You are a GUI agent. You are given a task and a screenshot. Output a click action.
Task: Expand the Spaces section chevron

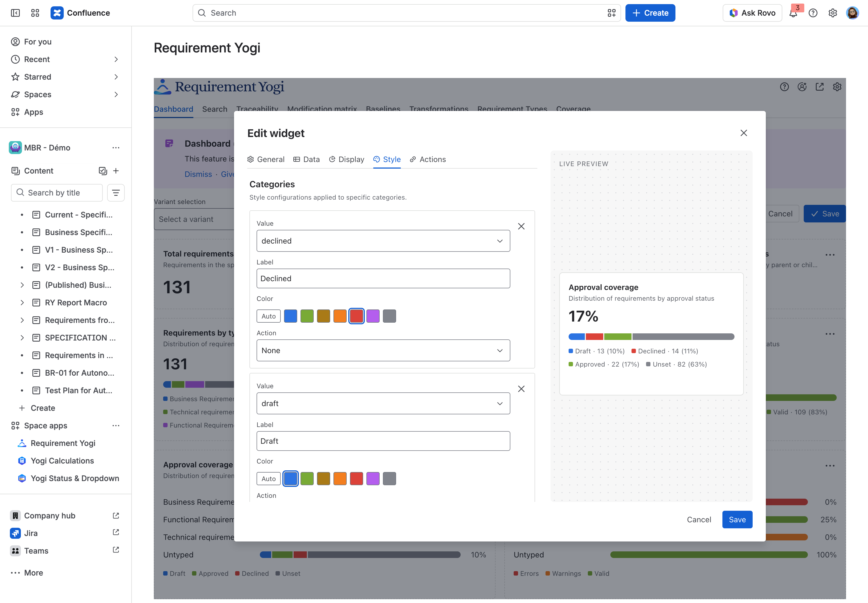[116, 94]
